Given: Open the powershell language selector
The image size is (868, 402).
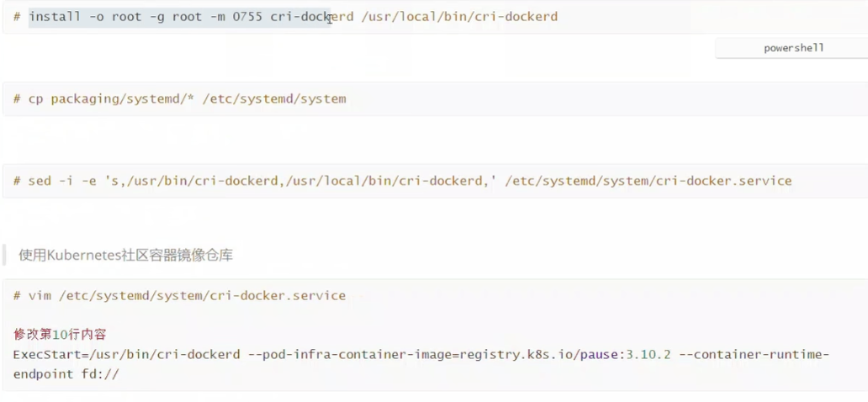Looking at the screenshot, I should pyautogui.click(x=793, y=48).
